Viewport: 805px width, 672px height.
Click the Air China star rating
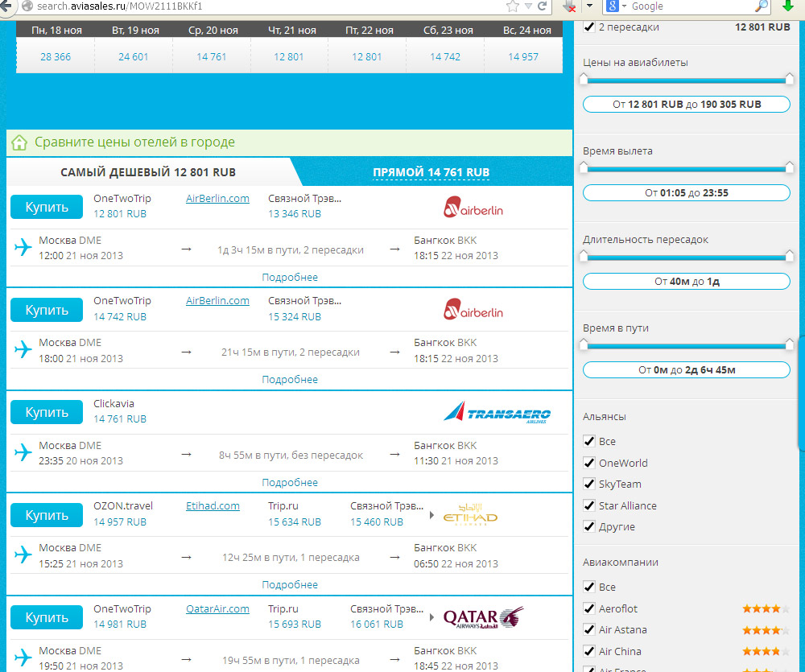(x=766, y=651)
